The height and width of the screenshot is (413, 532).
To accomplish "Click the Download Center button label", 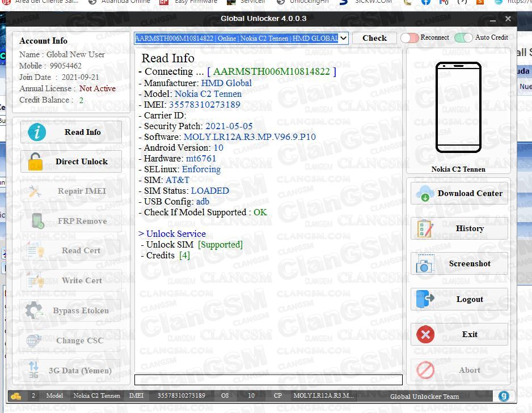I will 470,193.
